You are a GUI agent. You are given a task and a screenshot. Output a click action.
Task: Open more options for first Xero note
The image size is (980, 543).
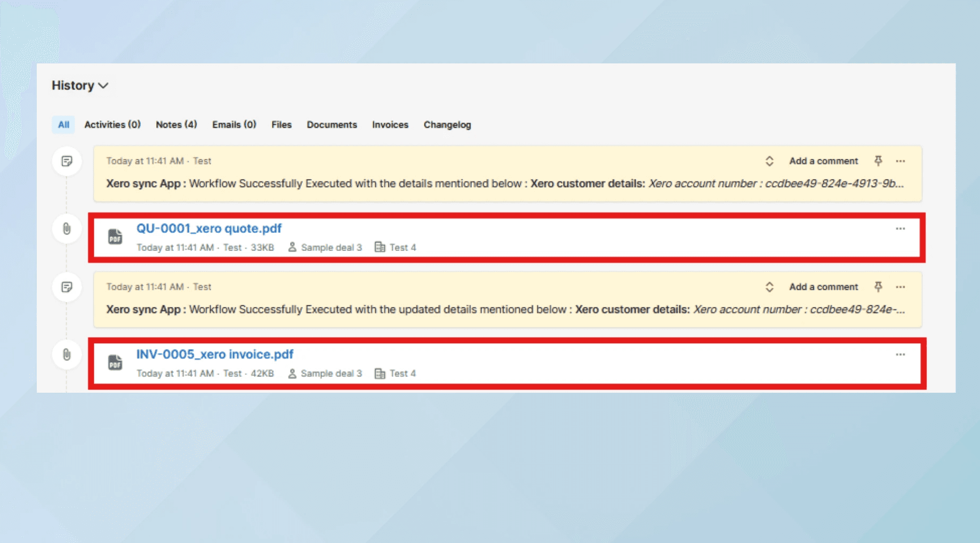(901, 161)
